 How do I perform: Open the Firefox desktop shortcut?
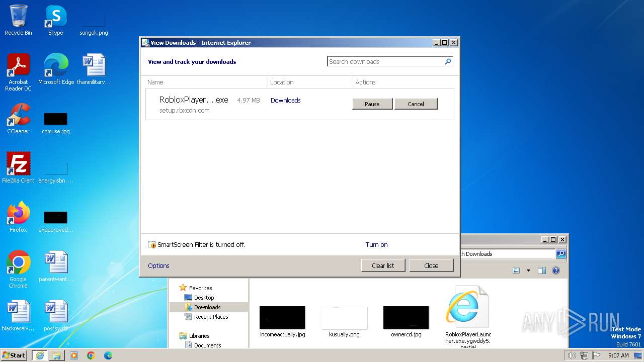[x=18, y=217]
